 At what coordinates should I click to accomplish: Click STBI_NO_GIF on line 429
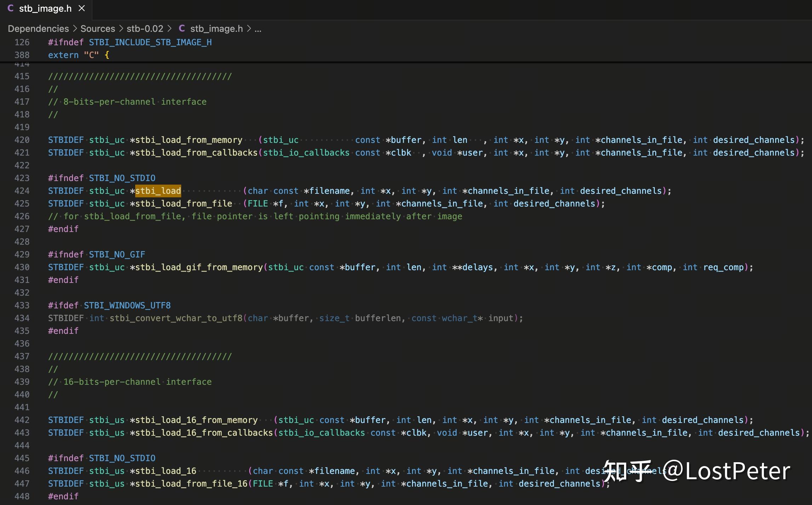tap(117, 255)
